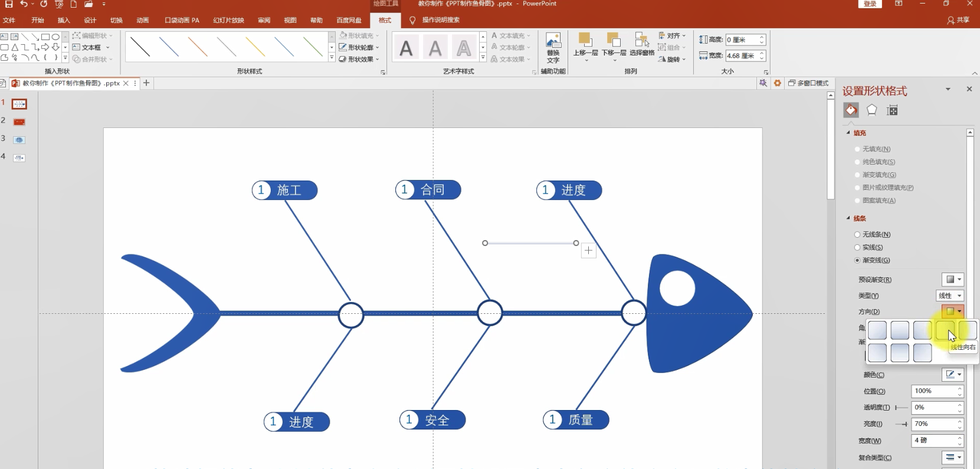This screenshot has width=980, height=469.
Task: Open Fill & Line tab in format pane
Action: click(x=851, y=110)
